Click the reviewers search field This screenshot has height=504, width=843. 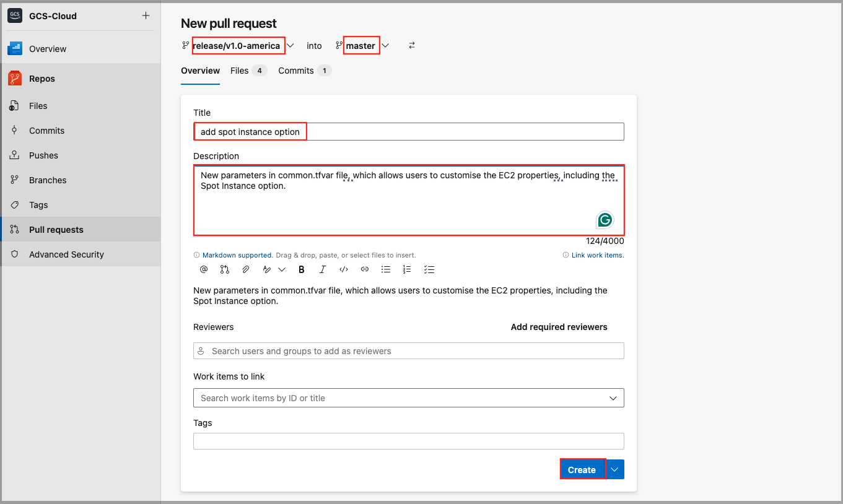pyautogui.click(x=408, y=351)
